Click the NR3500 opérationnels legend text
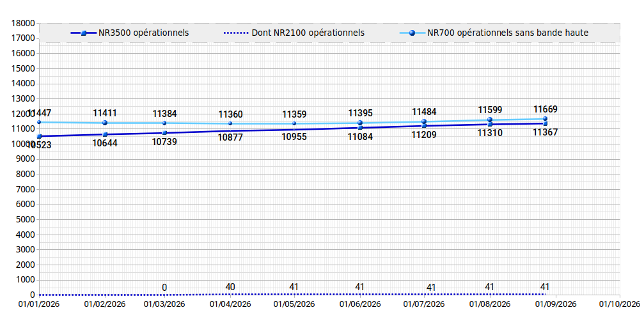 tap(143, 33)
